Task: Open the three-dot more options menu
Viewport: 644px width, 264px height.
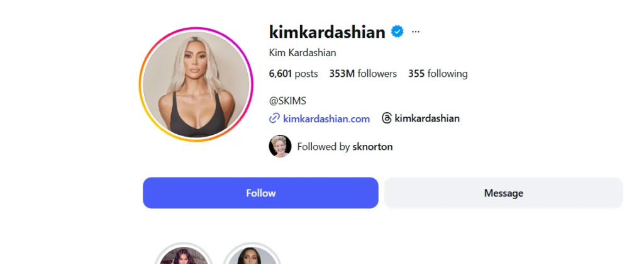Action: coord(416,32)
